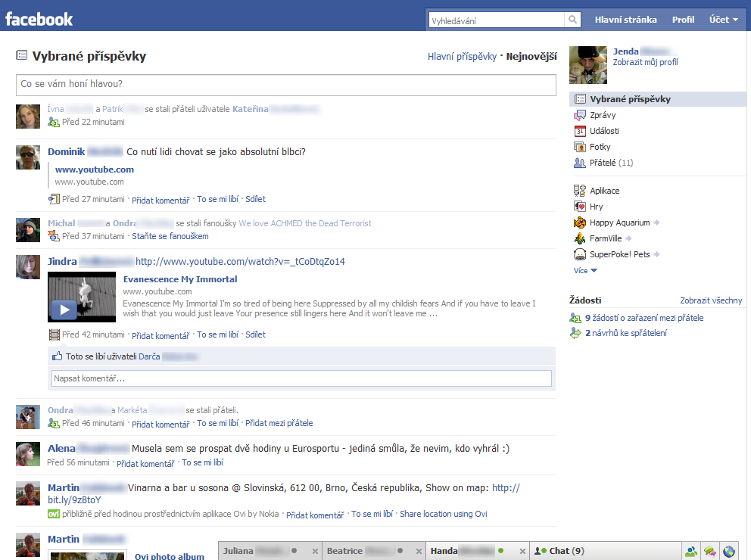
Task: Open the Chat (9) panel
Action: point(606,552)
